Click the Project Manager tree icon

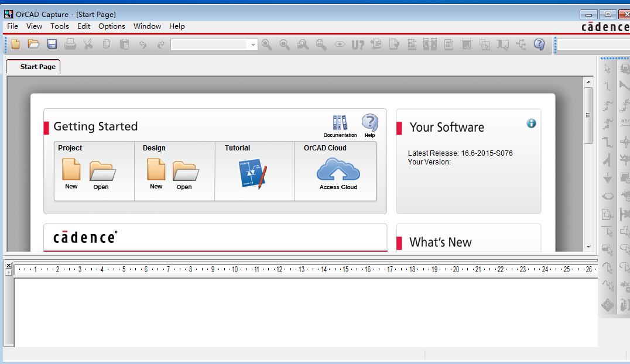[x=521, y=44]
